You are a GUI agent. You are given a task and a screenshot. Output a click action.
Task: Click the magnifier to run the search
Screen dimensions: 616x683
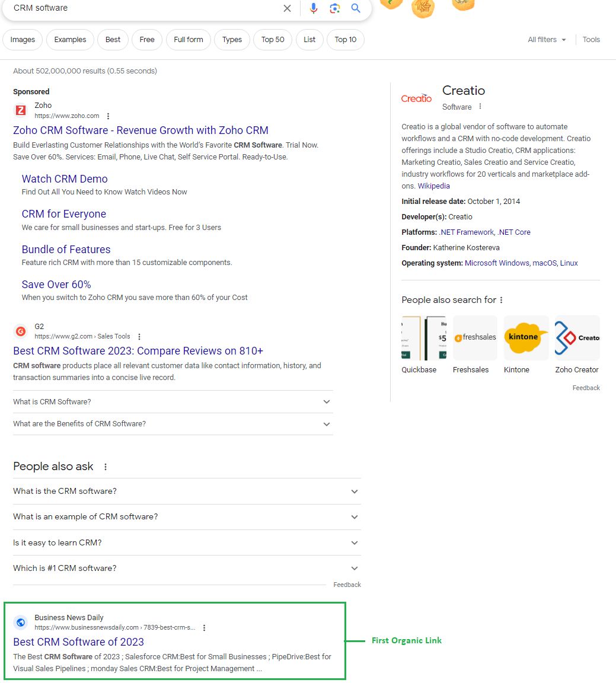pos(355,9)
